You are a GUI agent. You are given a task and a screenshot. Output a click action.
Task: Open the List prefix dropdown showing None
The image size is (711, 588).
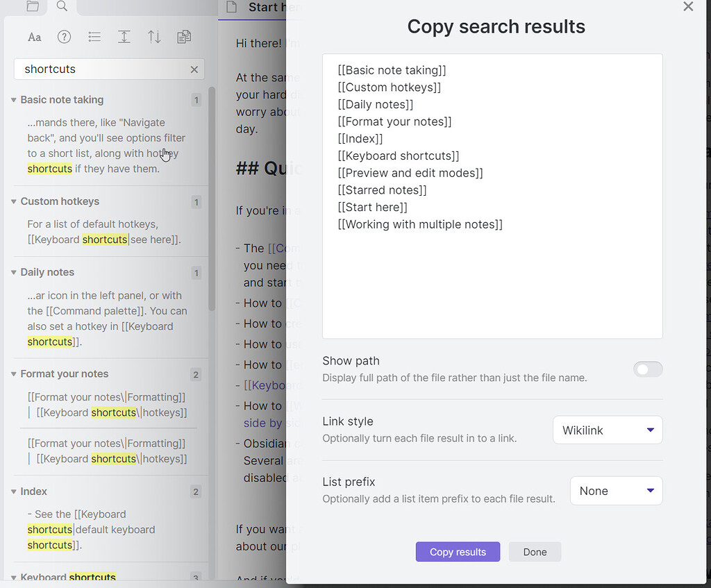(x=616, y=491)
